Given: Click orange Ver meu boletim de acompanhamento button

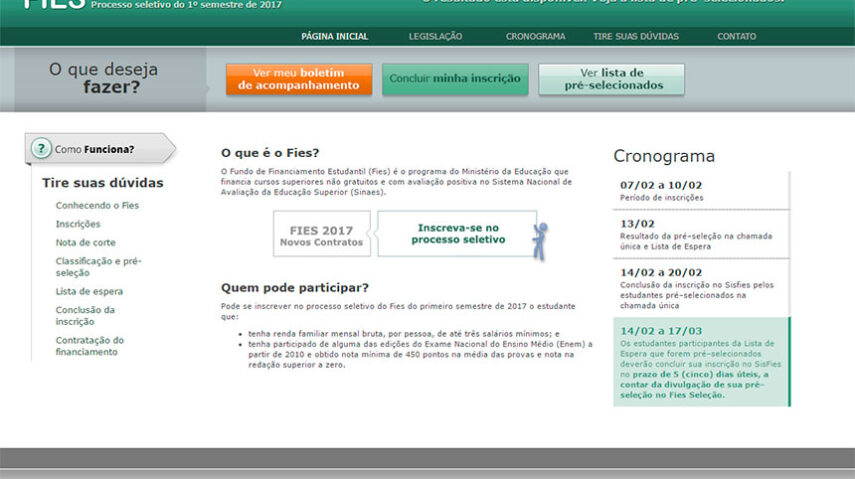Looking at the screenshot, I should (298, 79).
